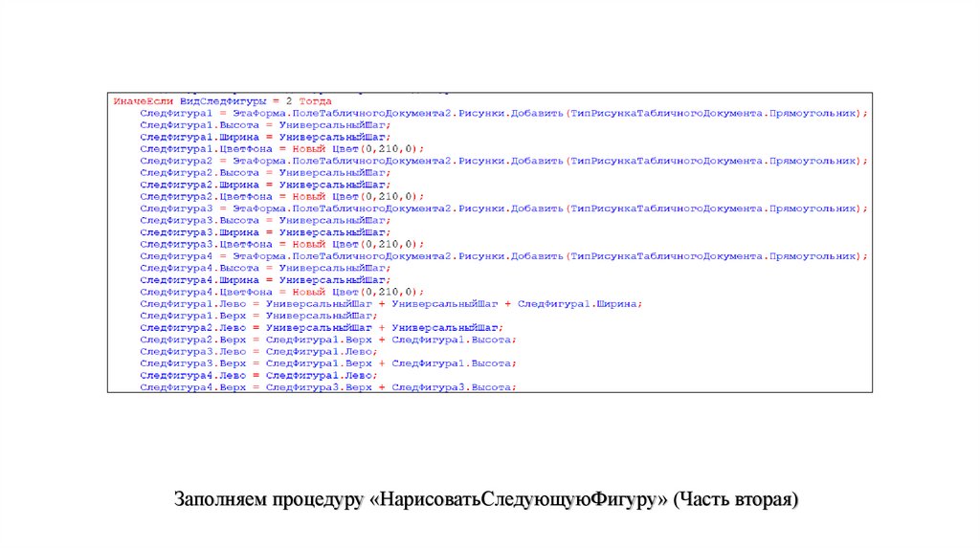Click the line starting "СледФигура1.Лево = УниверсальныйШаг"
The height and width of the screenshot is (549, 980).
(390, 303)
